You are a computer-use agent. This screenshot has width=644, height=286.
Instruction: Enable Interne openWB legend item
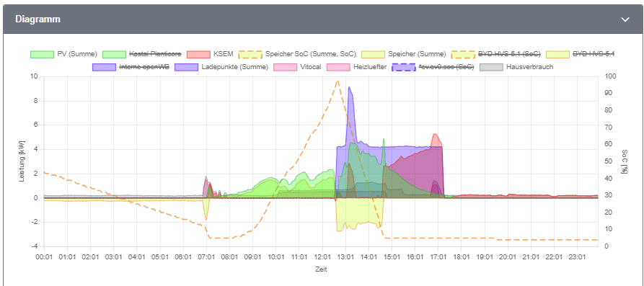pyautogui.click(x=131, y=66)
